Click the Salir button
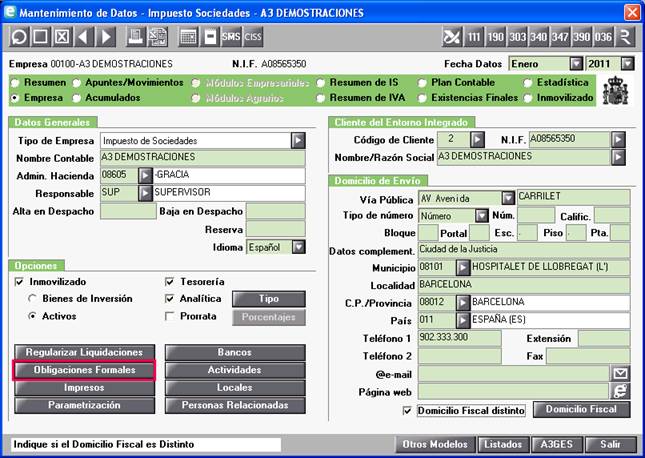The image size is (645, 458). coord(610,444)
